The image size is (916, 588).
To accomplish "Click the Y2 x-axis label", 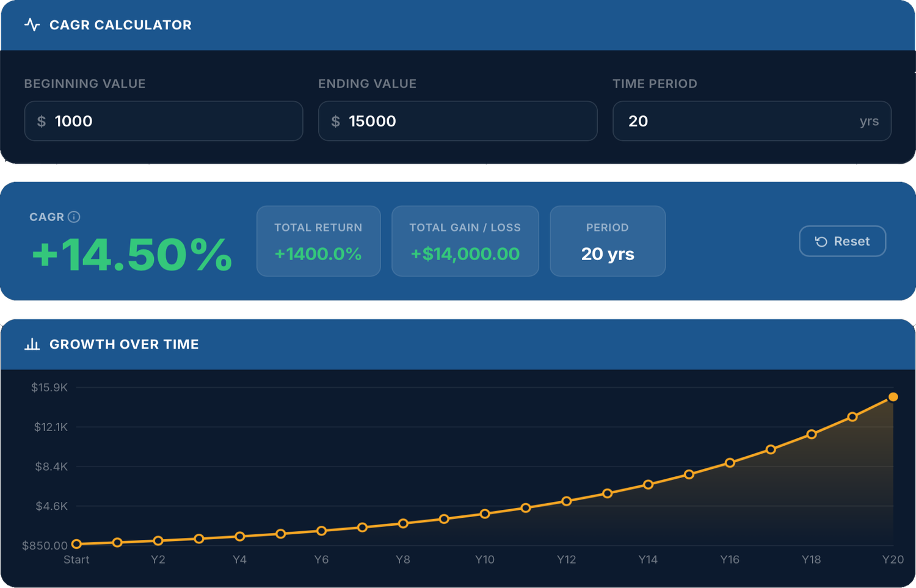I will point(158,560).
